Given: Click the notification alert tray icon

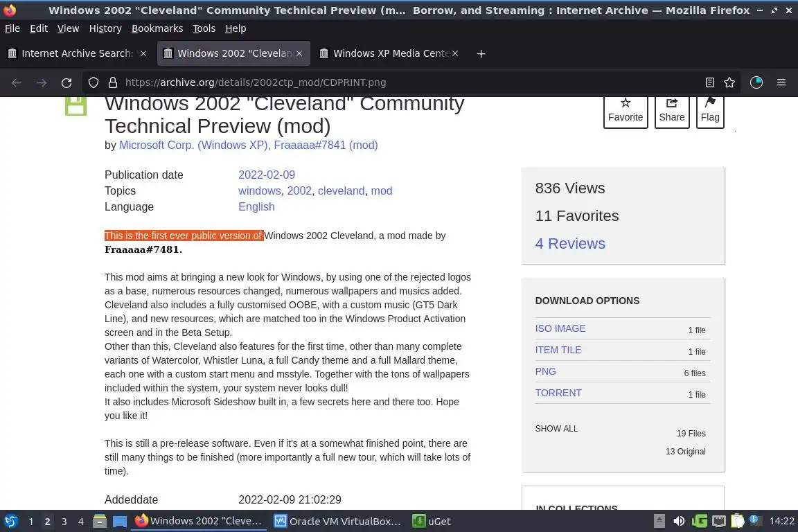Looking at the screenshot, I should [x=756, y=520].
